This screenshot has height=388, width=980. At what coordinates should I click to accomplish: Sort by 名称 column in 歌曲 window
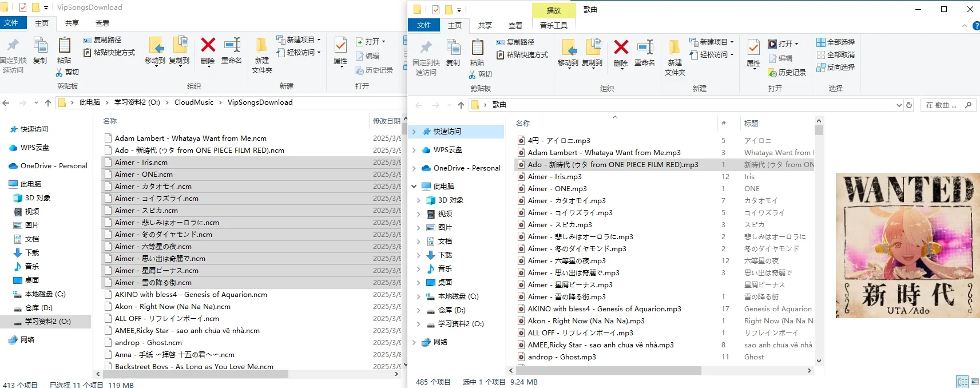pyautogui.click(x=523, y=124)
